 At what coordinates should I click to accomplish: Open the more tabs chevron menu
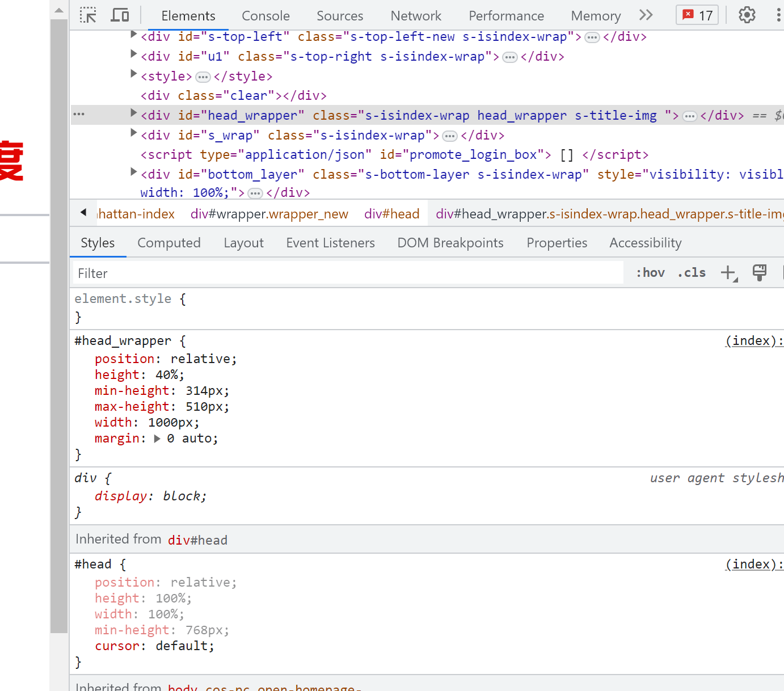point(646,15)
